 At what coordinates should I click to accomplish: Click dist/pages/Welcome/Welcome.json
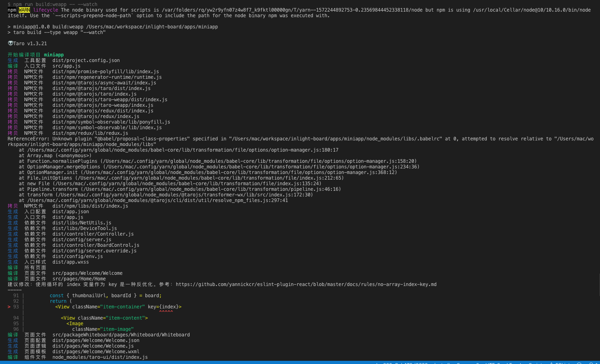[x=96, y=340]
